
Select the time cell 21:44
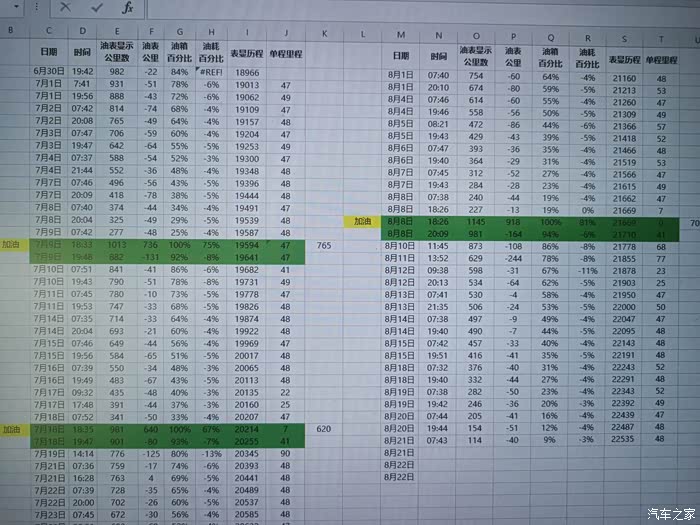pyautogui.click(x=83, y=171)
